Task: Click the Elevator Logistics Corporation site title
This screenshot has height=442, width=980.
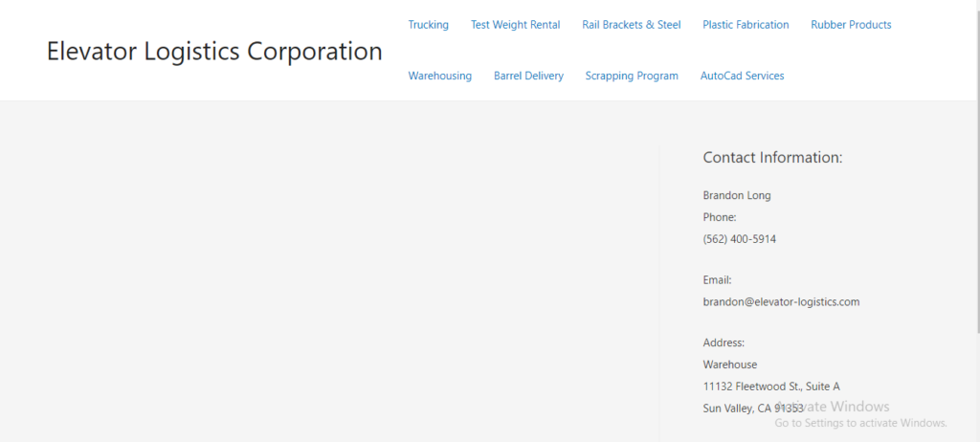Action: point(214,51)
